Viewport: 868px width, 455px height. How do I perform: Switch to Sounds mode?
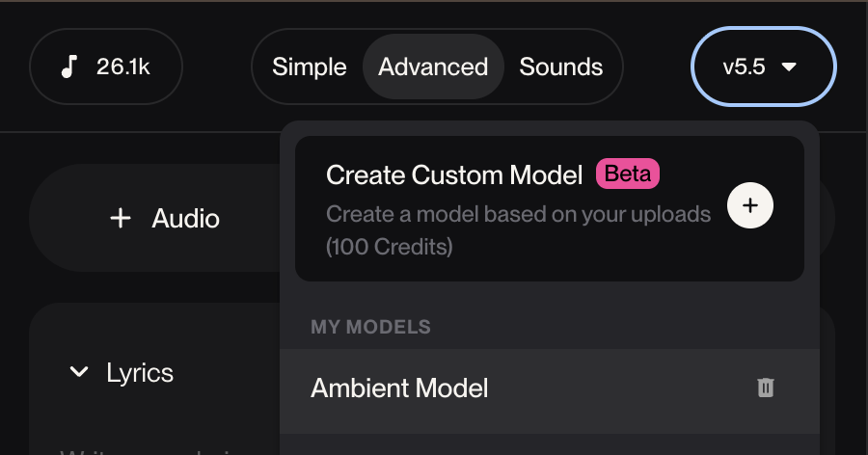[x=561, y=67]
